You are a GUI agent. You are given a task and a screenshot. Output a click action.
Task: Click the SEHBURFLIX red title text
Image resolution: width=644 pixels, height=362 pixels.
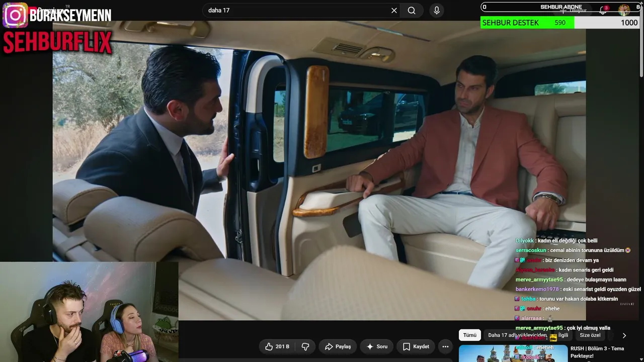pos(57,43)
